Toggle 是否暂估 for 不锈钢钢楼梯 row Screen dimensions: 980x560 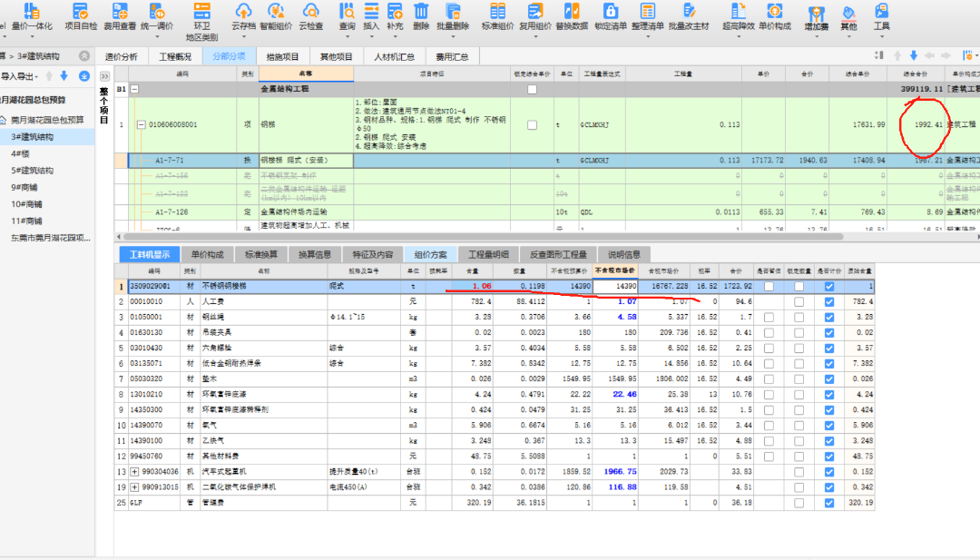[769, 286]
